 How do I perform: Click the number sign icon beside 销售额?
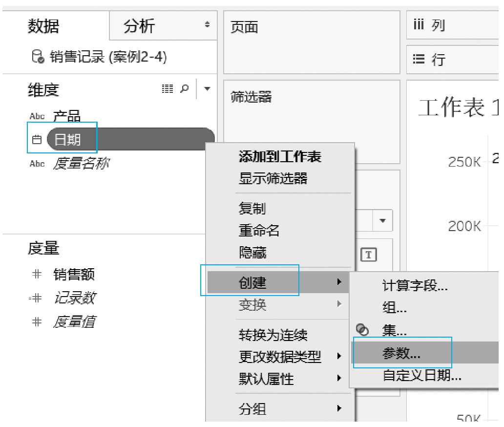pyautogui.click(x=37, y=274)
